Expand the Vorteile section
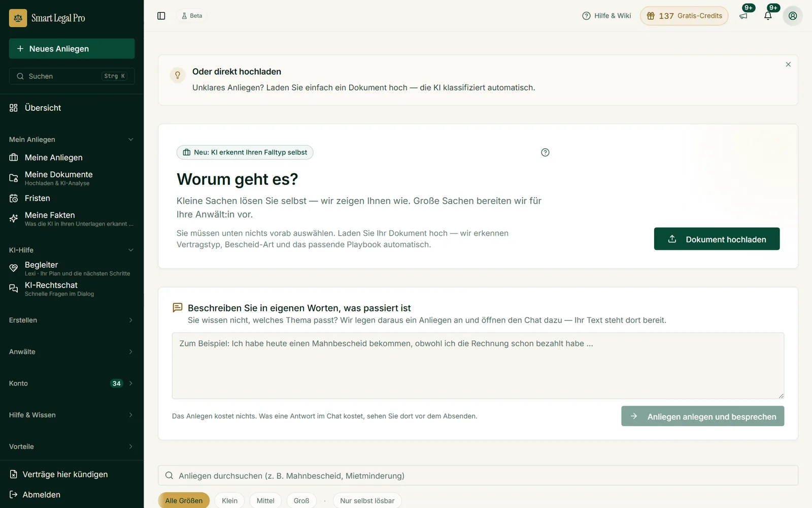This screenshot has height=508, width=812. [72, 447]
